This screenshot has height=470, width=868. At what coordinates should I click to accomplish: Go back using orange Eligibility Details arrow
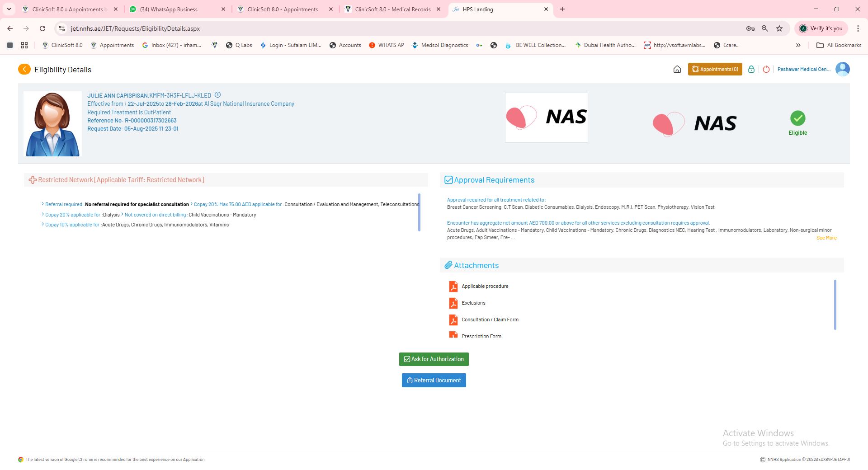point(24,69)
